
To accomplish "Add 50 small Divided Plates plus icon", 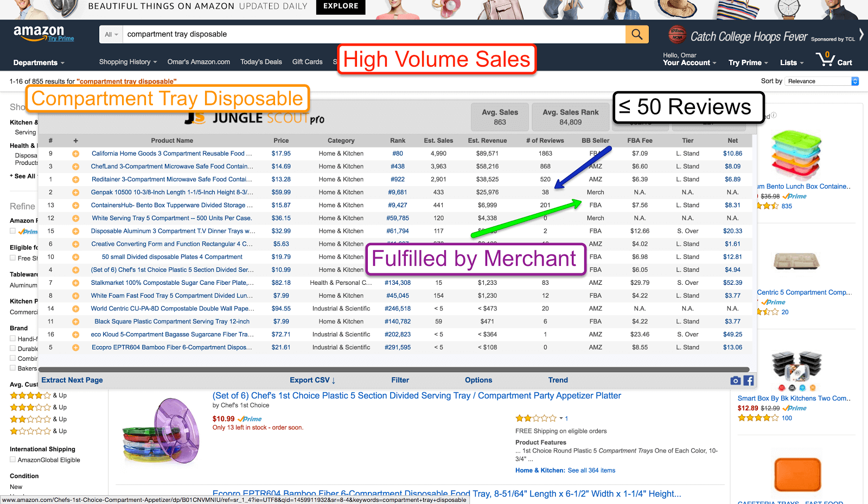I will (75, 257).
